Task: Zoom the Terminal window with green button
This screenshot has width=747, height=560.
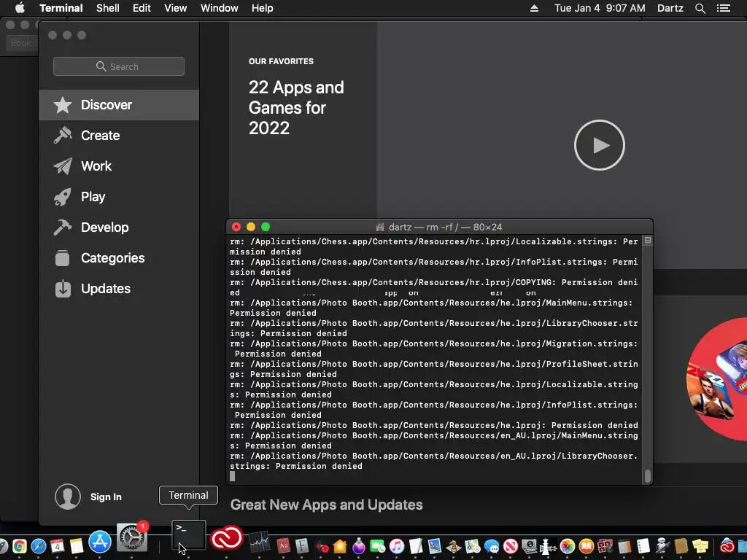Action: pos(266,227)
